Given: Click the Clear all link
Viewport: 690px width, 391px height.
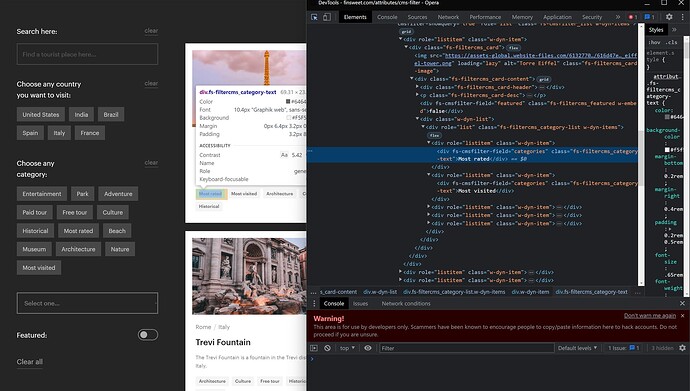Looking at the screenshot, I should [29, 362].
